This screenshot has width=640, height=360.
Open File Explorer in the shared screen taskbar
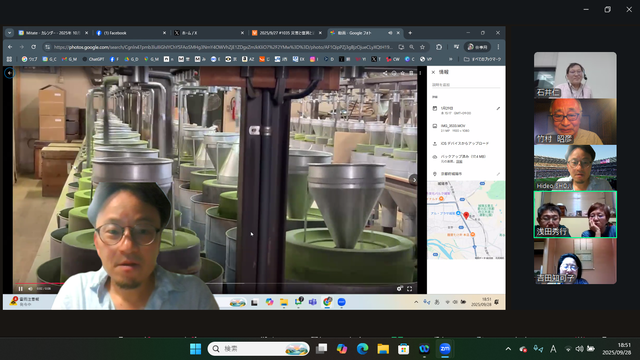pos(284,302)
